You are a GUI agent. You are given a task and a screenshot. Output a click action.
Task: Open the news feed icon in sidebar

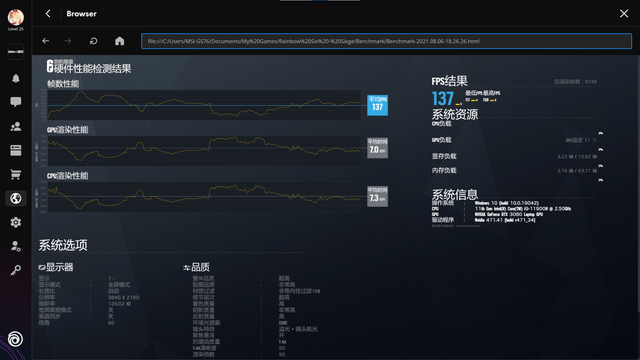[16, 151]
